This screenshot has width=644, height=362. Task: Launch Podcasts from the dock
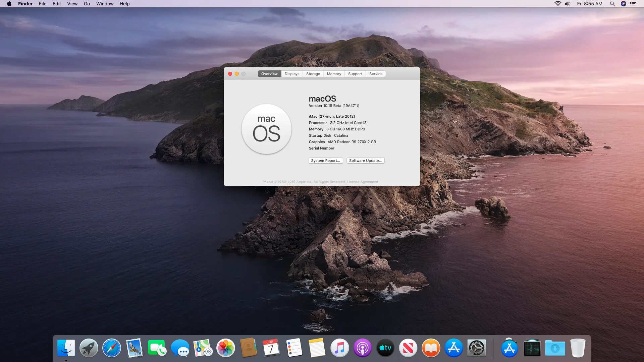[362, 348]
